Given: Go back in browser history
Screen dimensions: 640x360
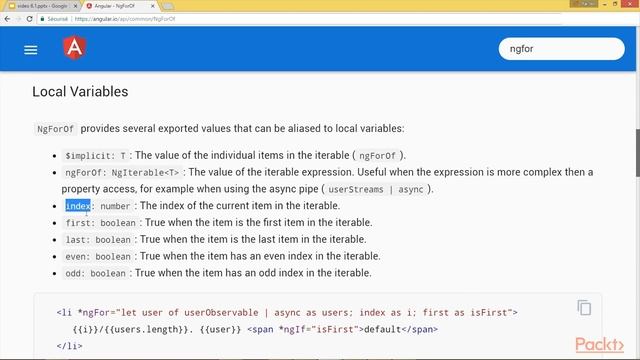Looking at the screenshot, I should click(x=7, y=19).
